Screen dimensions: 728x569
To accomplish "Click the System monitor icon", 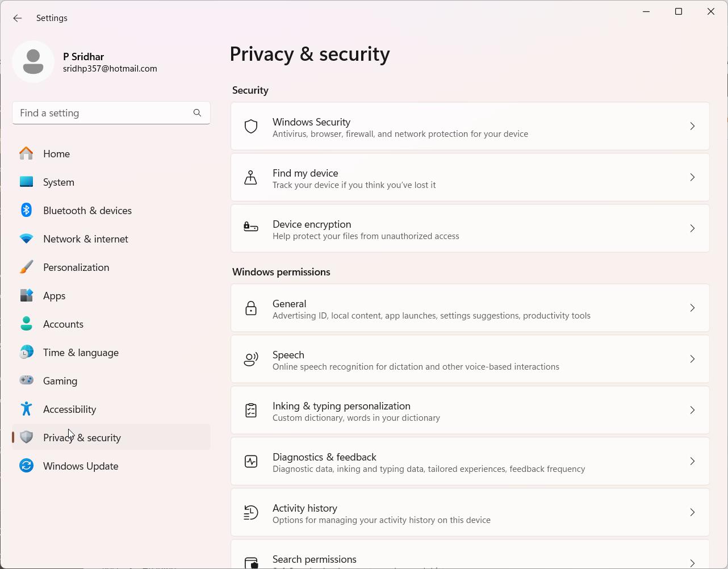I will click(26, 182).
